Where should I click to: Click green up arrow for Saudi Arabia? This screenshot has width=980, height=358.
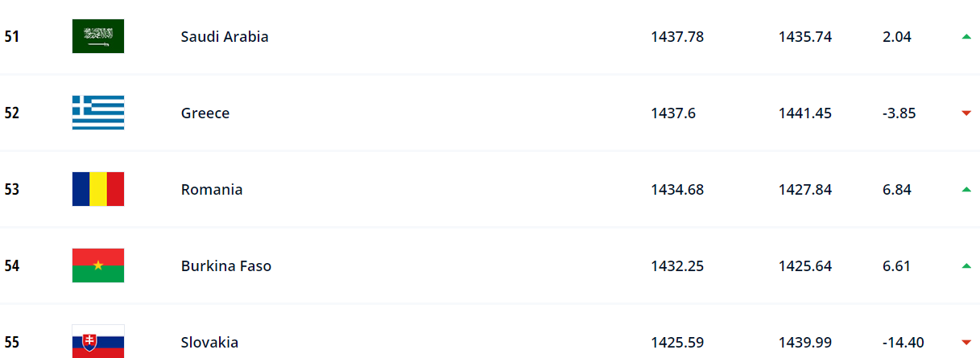coord(966,36)
